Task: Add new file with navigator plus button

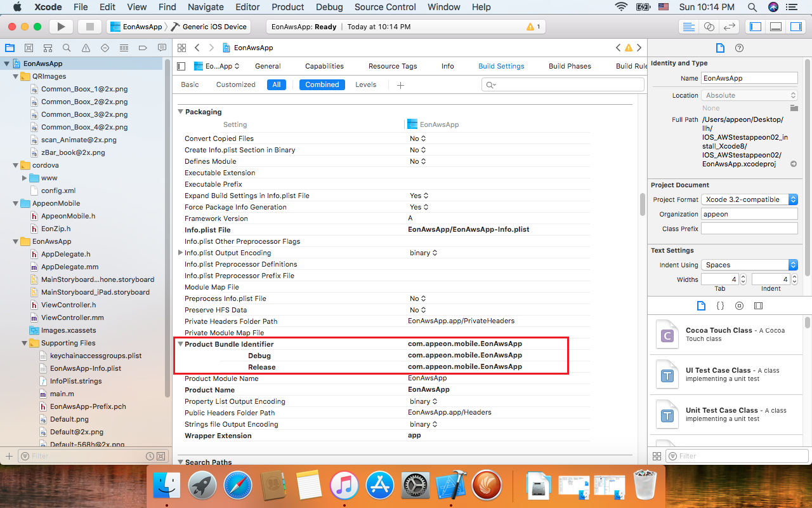Action: click(9, 456)
